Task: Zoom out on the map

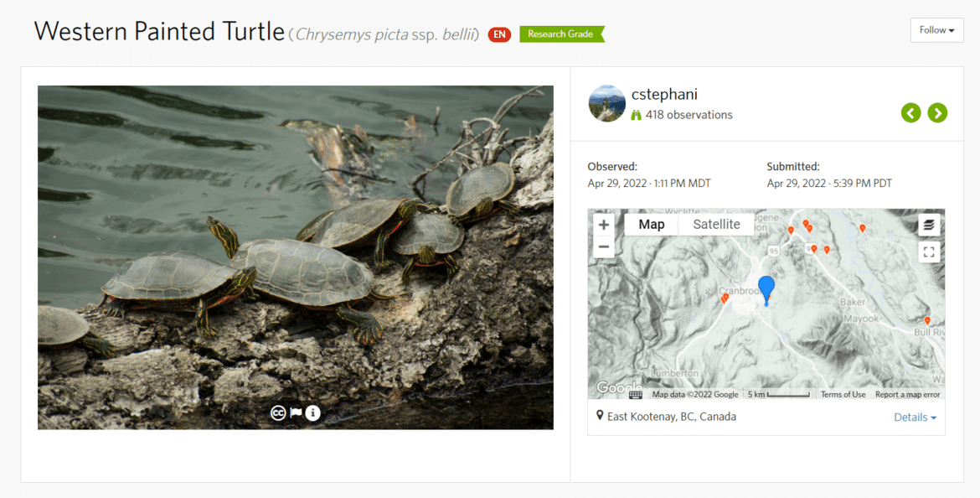Action: (x=603, y=247)
